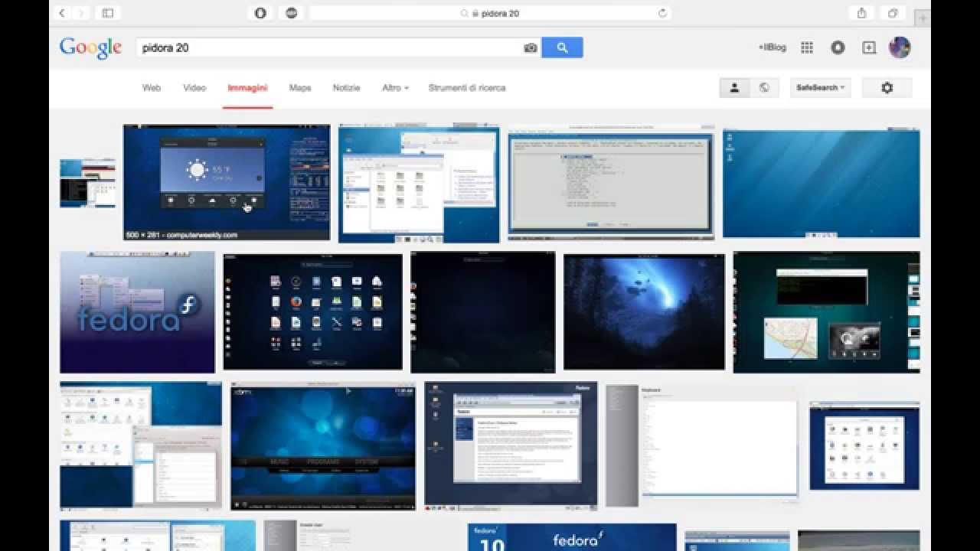Screen dimensions: 980x551
Task: Open the blue night forest wallpaper thumbnail
Action: point(644,311)
